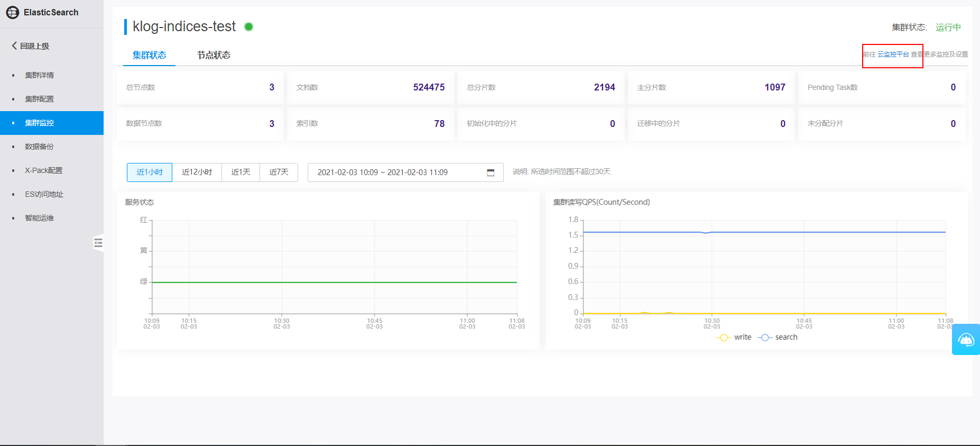
Task: Select the 近1小时 time range option
Action: tap(150, 172)
